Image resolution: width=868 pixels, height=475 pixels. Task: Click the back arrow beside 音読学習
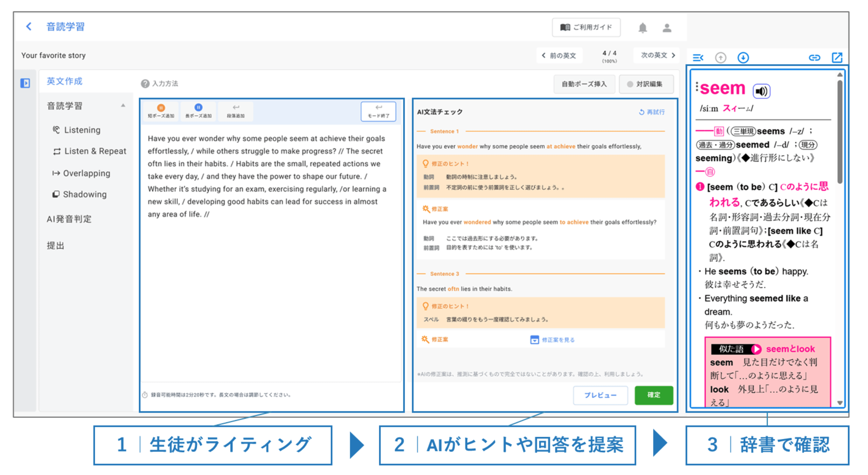pos(29,26)
